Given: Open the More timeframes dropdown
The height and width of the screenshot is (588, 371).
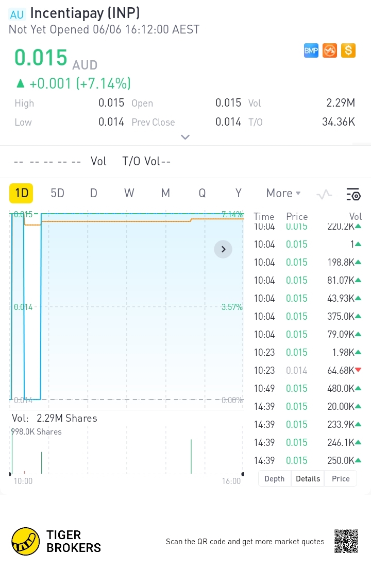Looking at the screenshot, I should 283,193.
